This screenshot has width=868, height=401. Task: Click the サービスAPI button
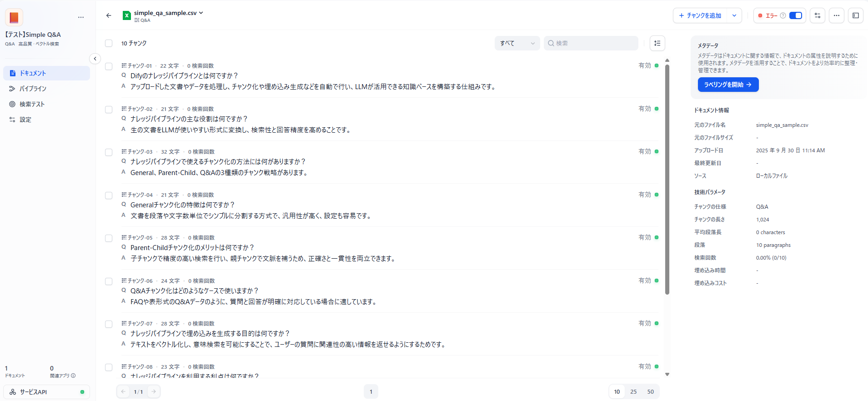point(46,392)
